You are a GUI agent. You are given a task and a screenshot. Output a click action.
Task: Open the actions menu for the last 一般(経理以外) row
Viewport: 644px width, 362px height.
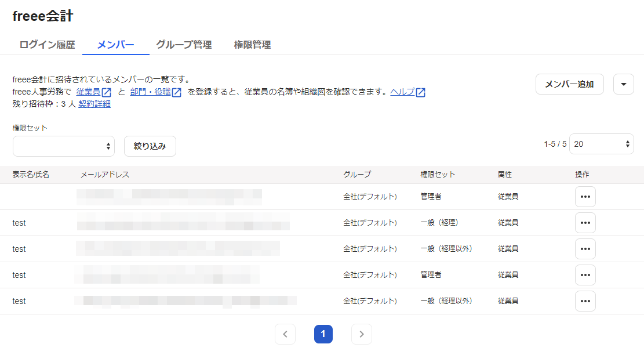coord(585,301)
